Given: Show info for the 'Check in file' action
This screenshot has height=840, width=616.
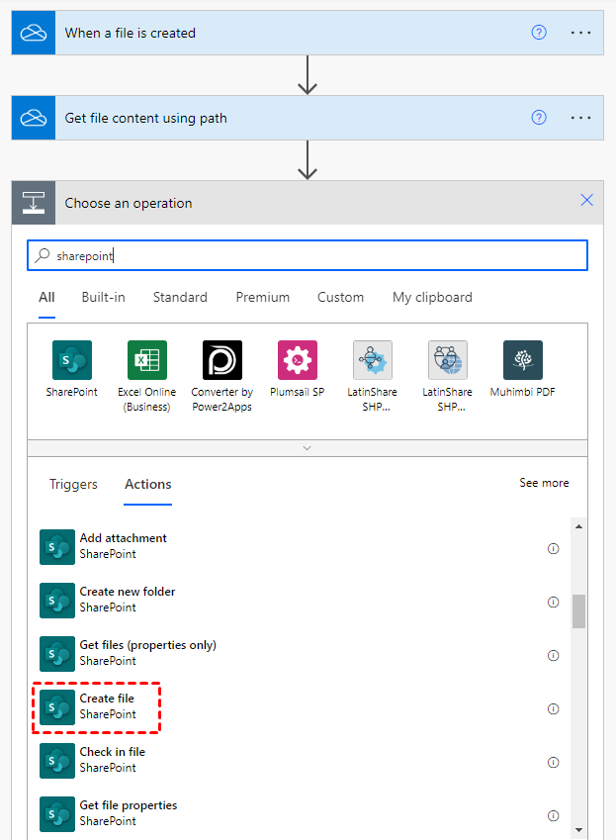Looking at the screenshot, I should point(553,762).
